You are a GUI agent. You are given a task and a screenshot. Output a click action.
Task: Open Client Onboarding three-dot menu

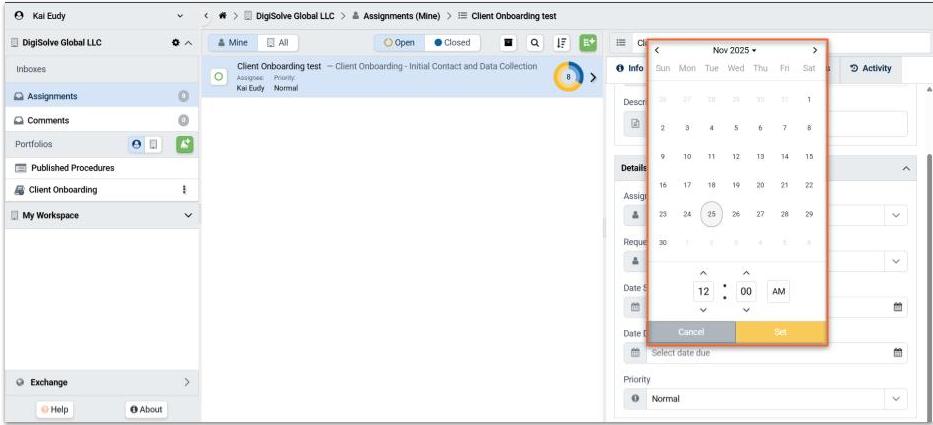(x=184, y=189)
